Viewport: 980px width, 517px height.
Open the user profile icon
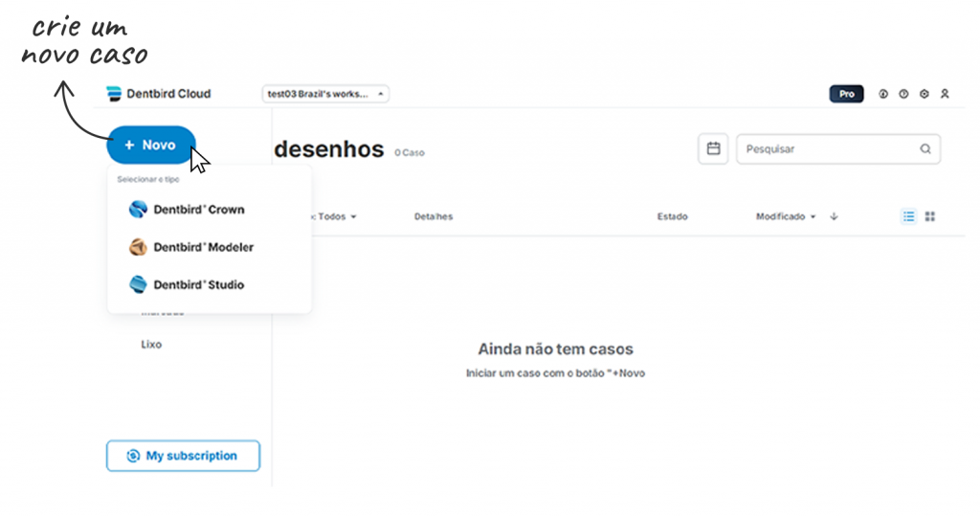[x=945, y=94]
